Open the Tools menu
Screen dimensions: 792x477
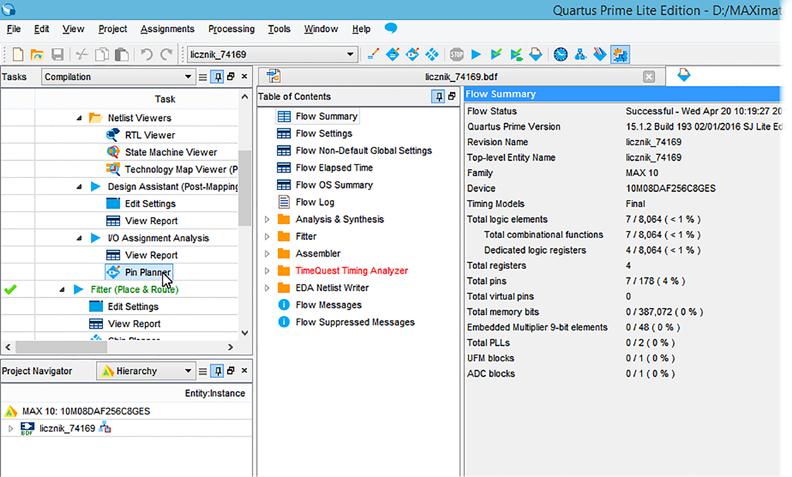pos(279,29)
